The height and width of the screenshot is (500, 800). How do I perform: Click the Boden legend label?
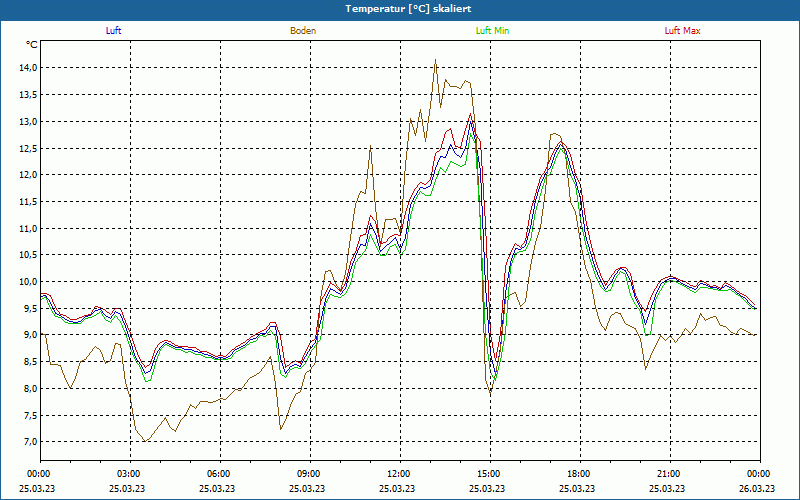(303, 31)
